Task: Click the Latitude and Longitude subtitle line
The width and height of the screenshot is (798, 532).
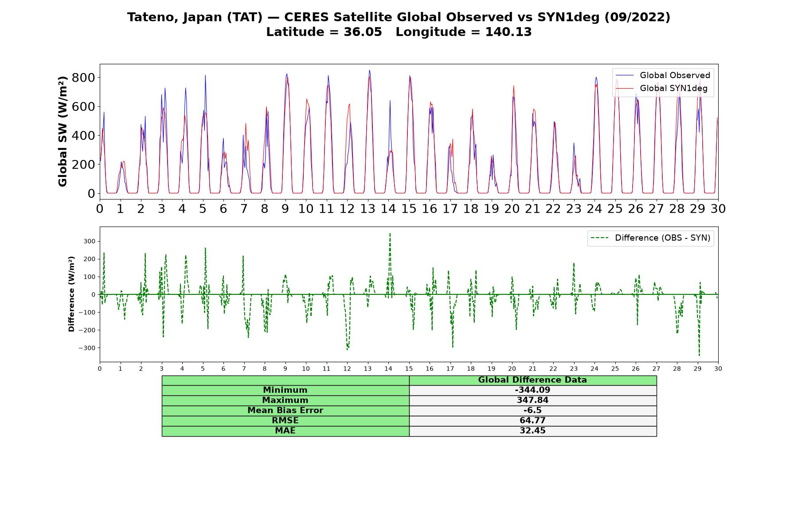Action: [x=399, y=32]
